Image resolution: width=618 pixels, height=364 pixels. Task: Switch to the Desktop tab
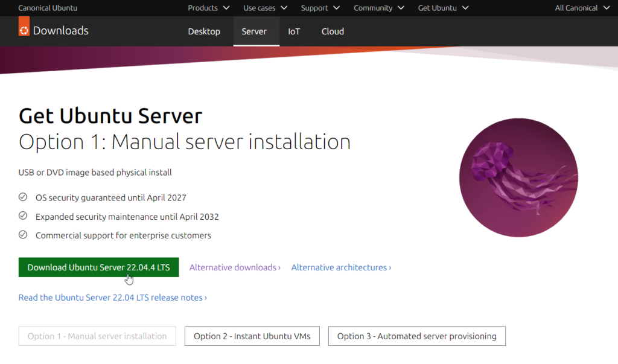(x=204, y=31)
